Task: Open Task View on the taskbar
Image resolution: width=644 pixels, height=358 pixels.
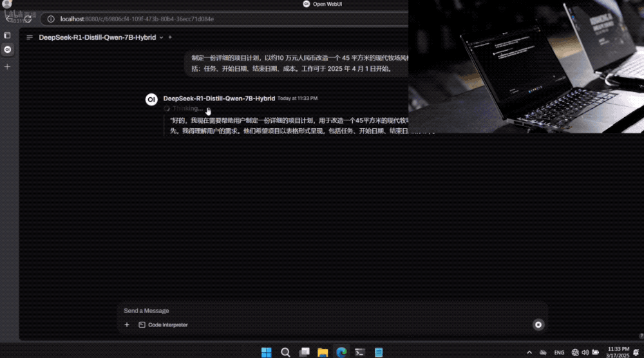Action: 305,352
